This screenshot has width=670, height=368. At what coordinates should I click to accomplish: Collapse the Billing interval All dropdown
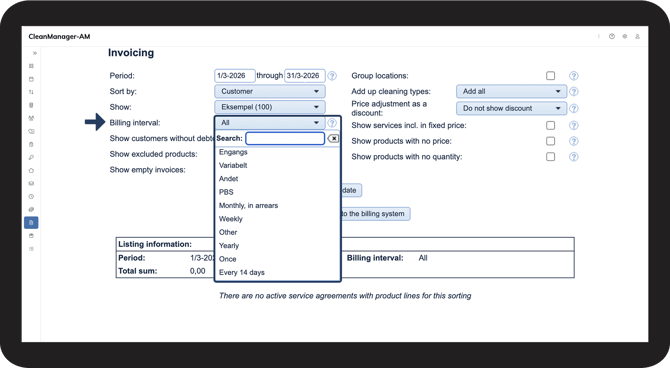tap(270, 123)
